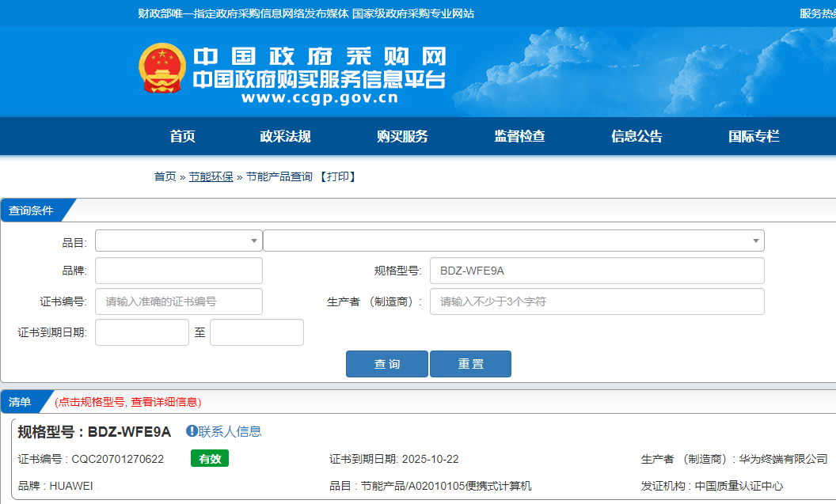Viewport: 836px width, 504px height.
Task: Click the 财政部唯一指定 top banner slogan text
Action: point(306,13)
